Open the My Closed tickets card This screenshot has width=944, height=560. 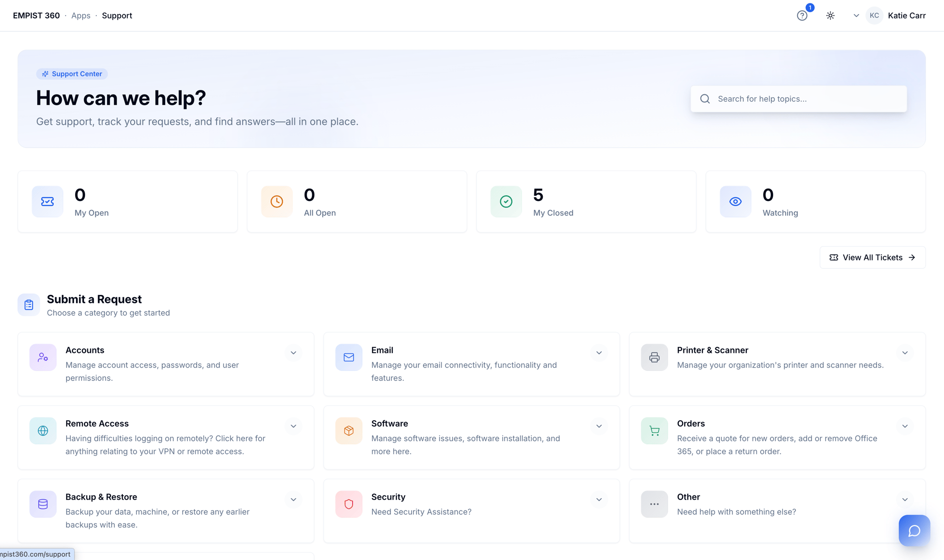click(x=586, y=201)
